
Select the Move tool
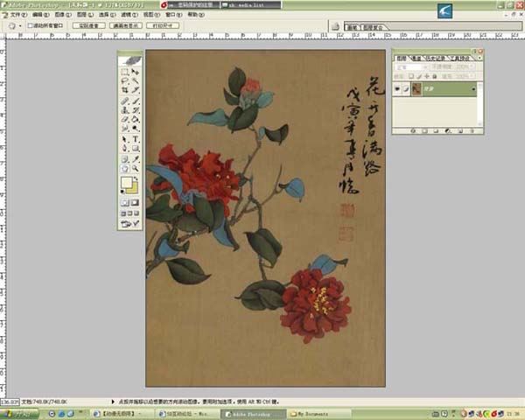[x=136, y=72]
